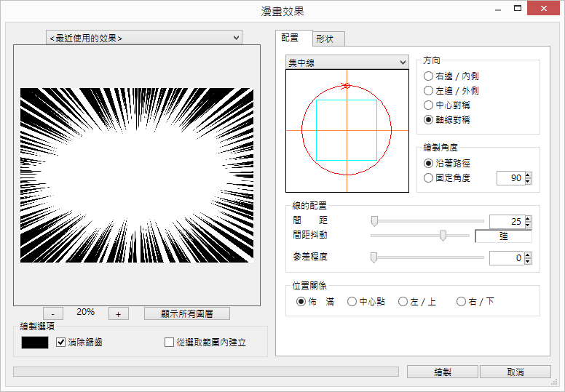Select 右邊 / 內側 direction option
Screen dimensions: 565x392
(451, 76)
